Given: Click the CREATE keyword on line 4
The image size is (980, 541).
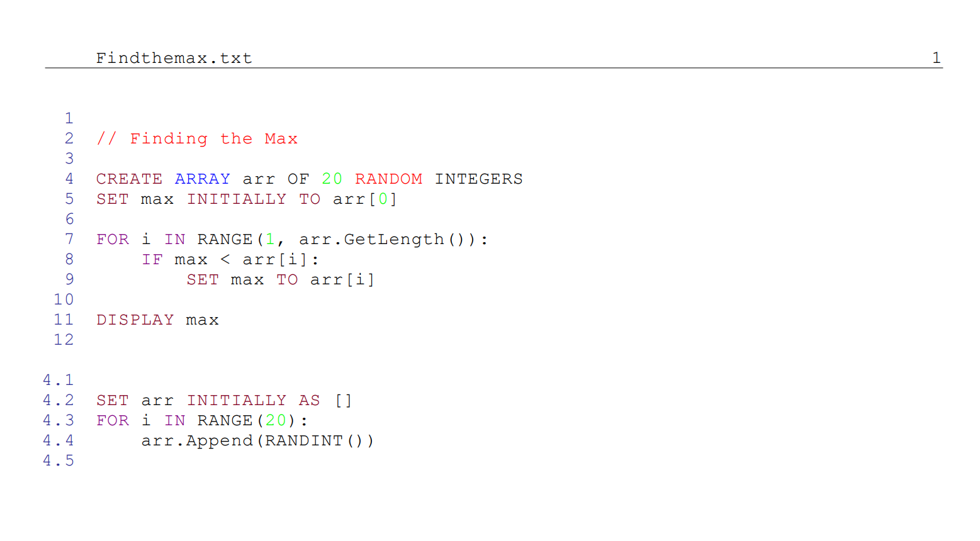Looking at the screenshot, I should click(x=129, y=179).
